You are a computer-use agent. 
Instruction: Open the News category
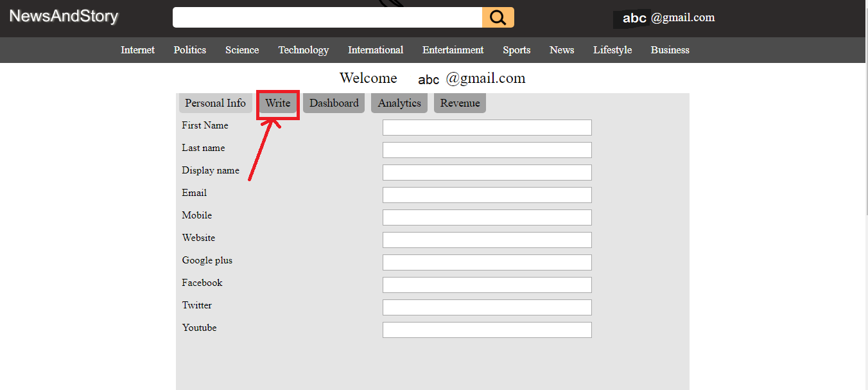pyautogui.click(x=562, y=50)
